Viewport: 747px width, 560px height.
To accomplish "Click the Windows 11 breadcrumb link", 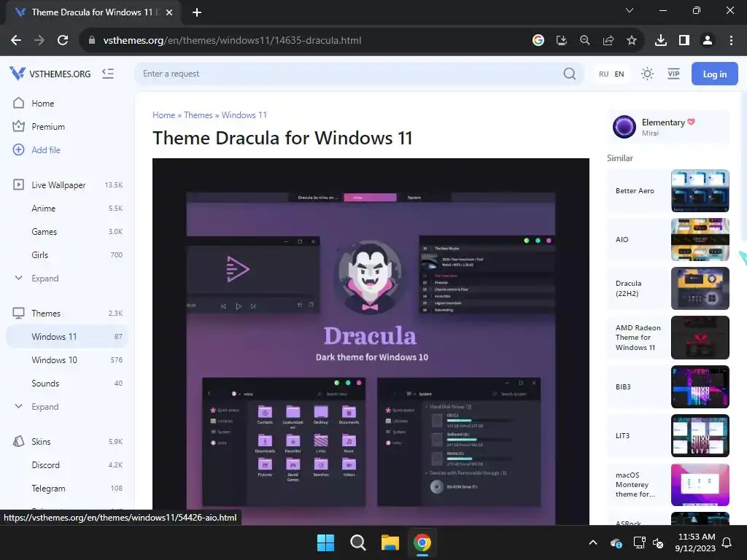I will click(x=244, y=115).
